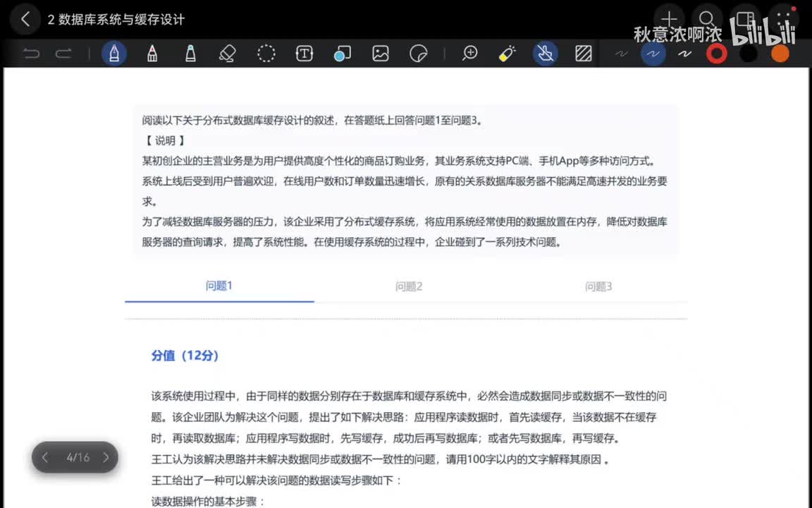Click the document title 2 数据库系统与缓存设计

pyautogui.click(x=116, y=20)
